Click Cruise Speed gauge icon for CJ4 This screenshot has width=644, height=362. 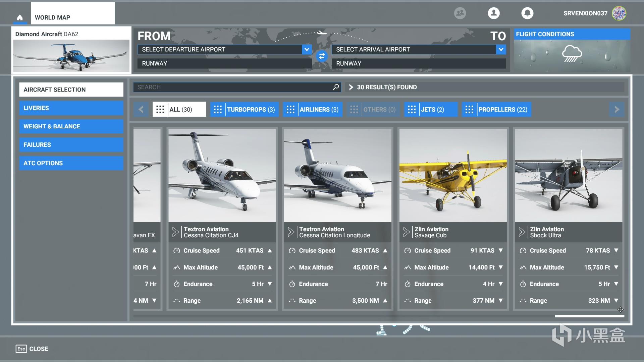176,251
